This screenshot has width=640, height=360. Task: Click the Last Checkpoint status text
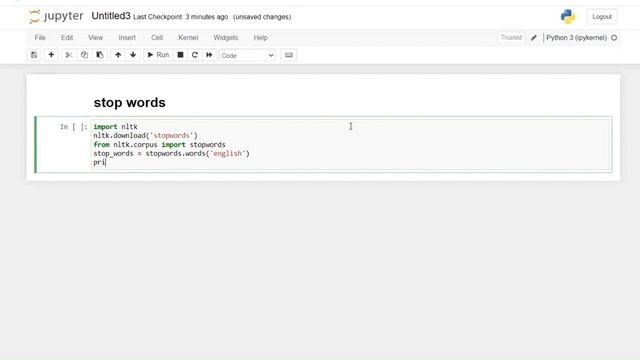pyautogui.click(x=180, y=17)
